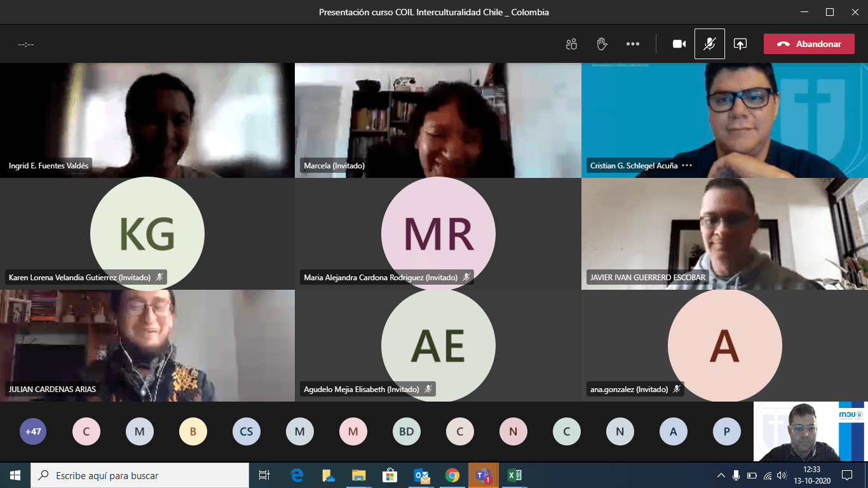
Task: Click the raise hand icon
Action: (x=602, y=44)
